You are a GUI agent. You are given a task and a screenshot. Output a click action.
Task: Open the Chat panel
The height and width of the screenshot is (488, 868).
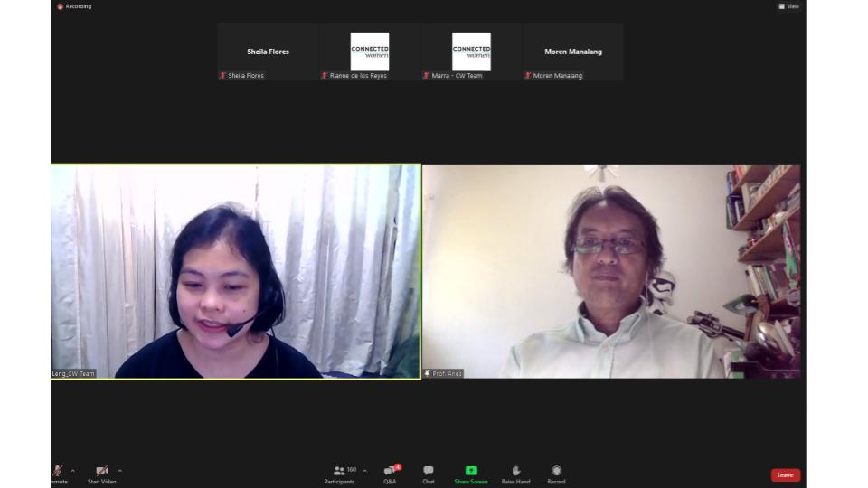pos(429,474)
